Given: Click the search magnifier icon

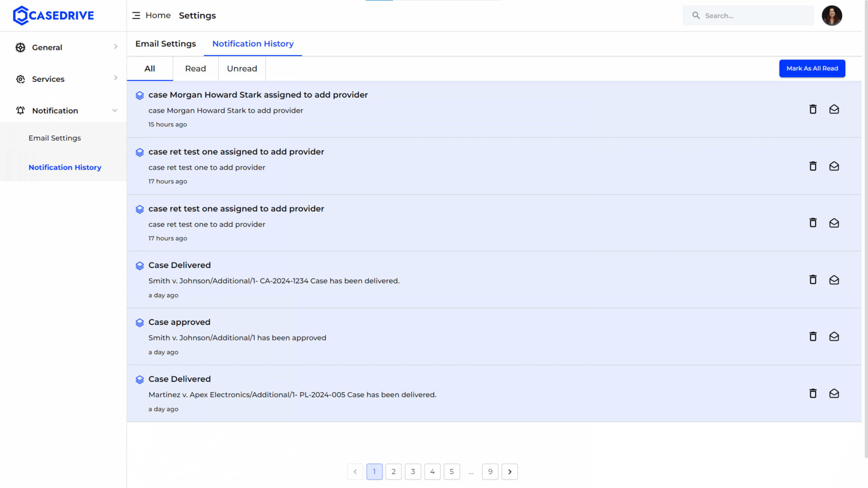Looking at the screenshot, I should click(x=696, y=15).
